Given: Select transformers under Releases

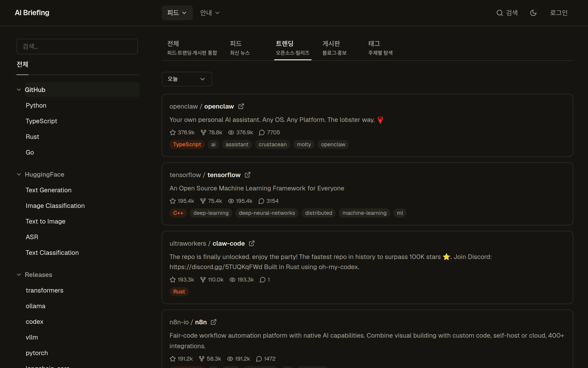Looking at the screenshot, I should coord(45,290).
